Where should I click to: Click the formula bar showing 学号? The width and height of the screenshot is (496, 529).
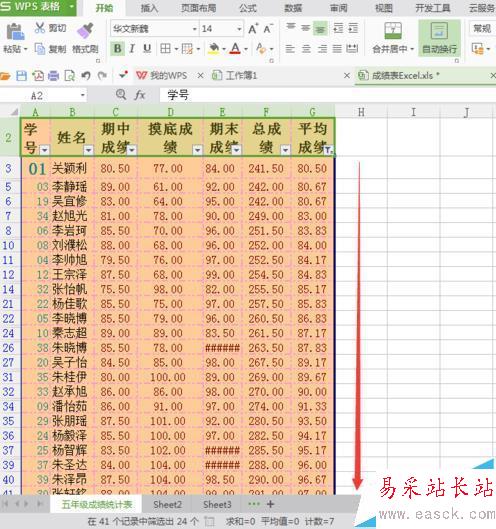(x=327, y=95)
